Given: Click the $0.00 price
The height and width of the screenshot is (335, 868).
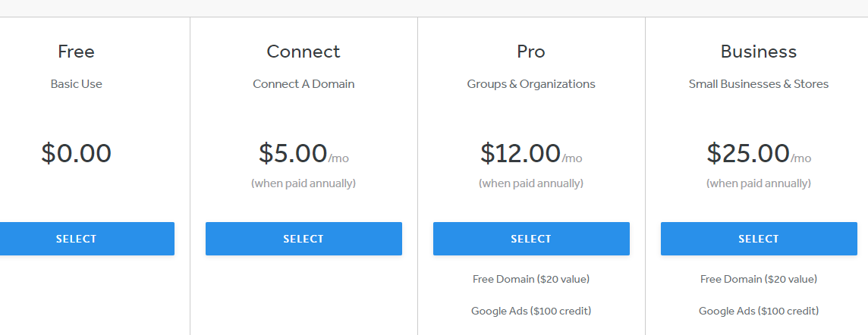Looking at the screenshot, I should pos(77,153).
